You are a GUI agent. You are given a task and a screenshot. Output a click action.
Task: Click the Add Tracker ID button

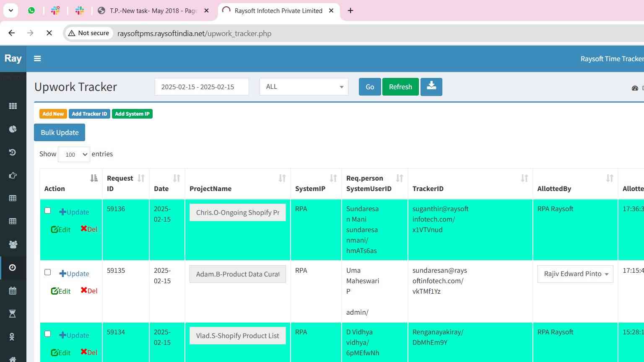[89, 114]
